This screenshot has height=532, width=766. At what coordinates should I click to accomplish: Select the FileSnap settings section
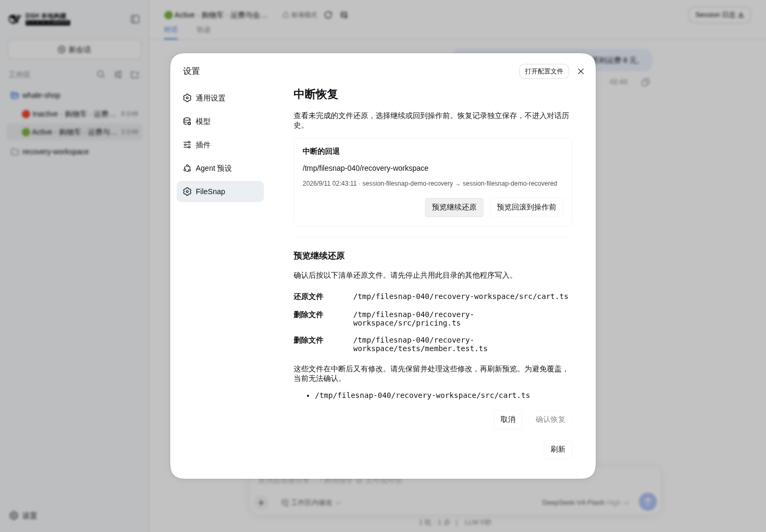click(220, 192)
